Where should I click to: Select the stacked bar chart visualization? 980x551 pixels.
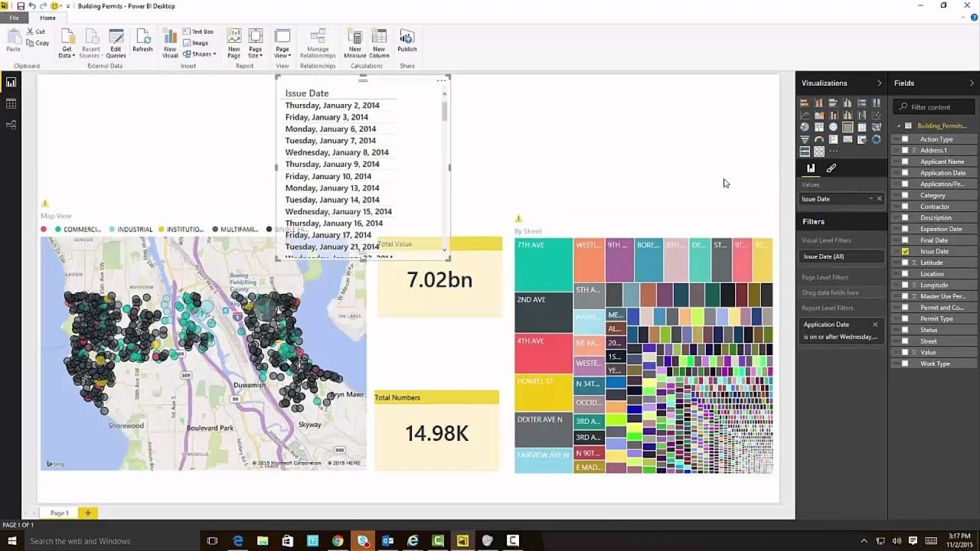pyautogui.click(x=805, y=103)
